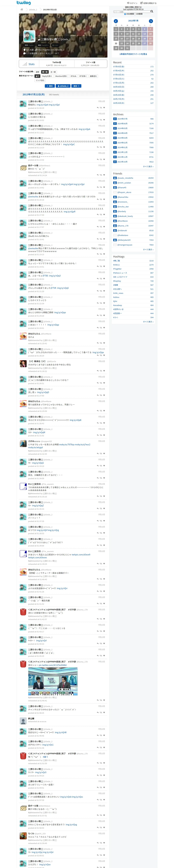
Task: Open the #晩ご飯 hashtag
Action: tap(117, 261)
